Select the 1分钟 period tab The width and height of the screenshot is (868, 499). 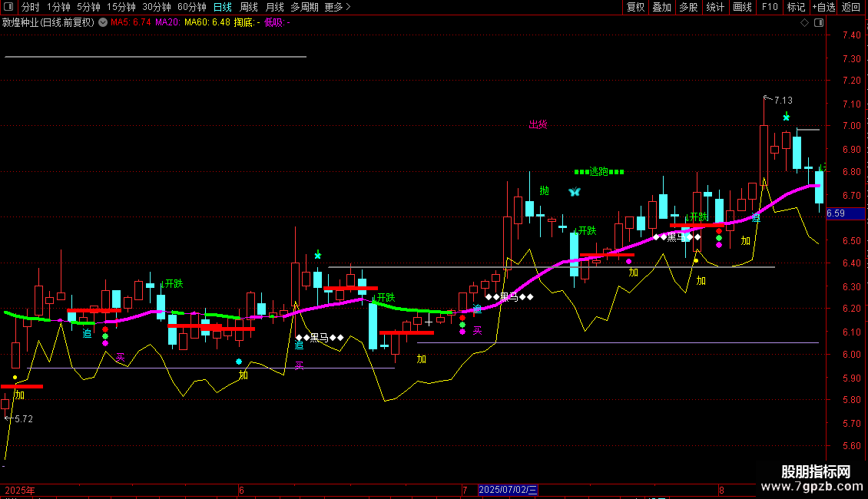click(x=58, y=7)
